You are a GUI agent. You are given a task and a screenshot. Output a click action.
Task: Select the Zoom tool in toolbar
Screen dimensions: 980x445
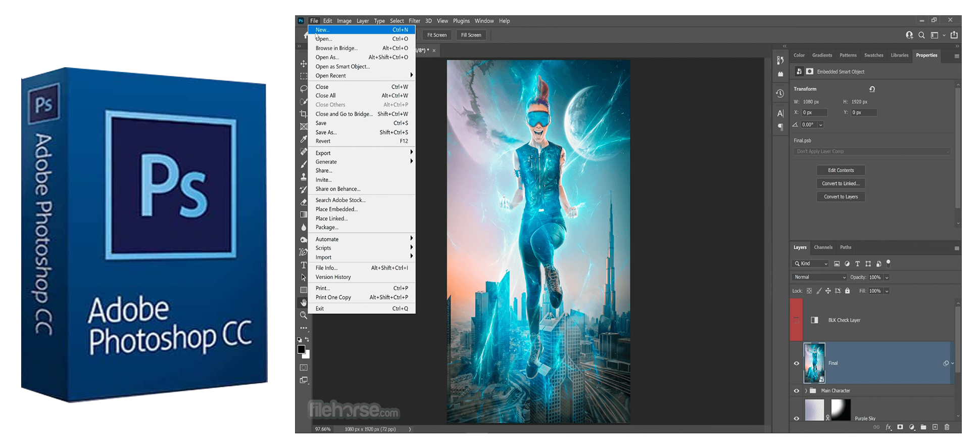click(304, 315)
